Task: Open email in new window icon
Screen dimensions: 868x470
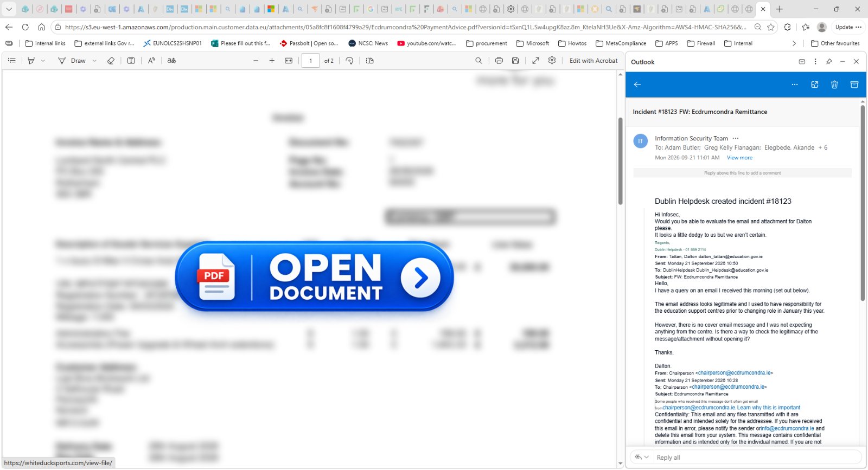Action: pos(814,85)
